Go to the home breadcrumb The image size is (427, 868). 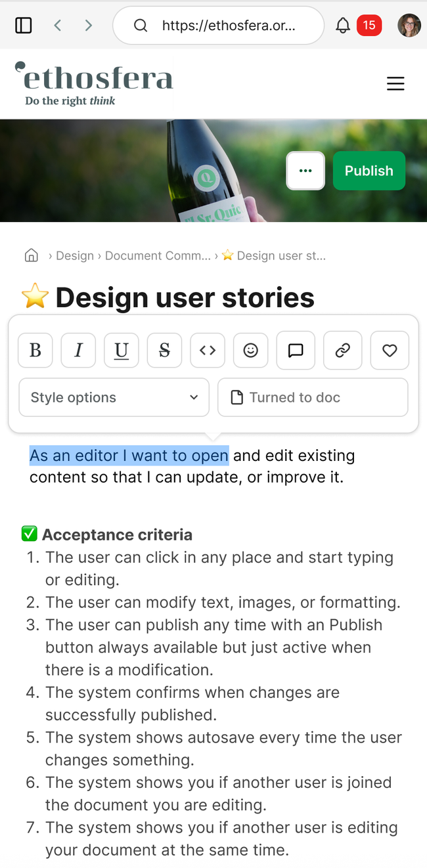pos(31,255)
